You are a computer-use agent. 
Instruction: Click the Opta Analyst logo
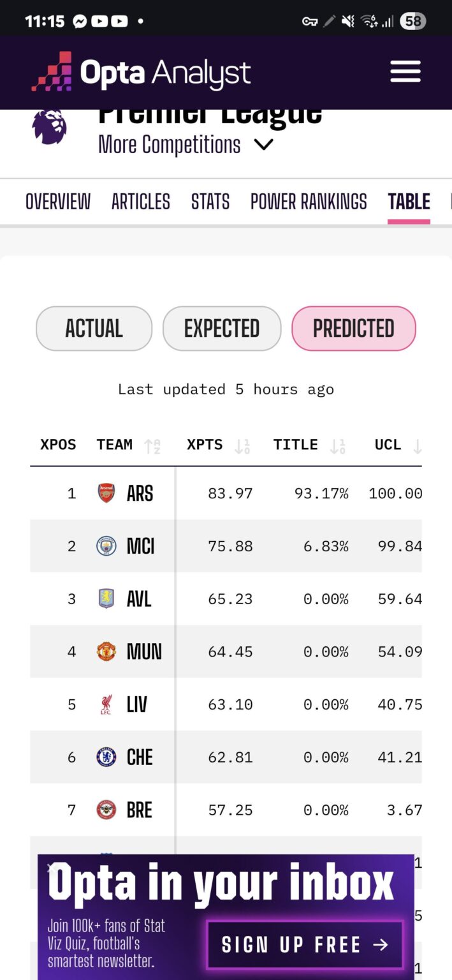coord(140,71)
